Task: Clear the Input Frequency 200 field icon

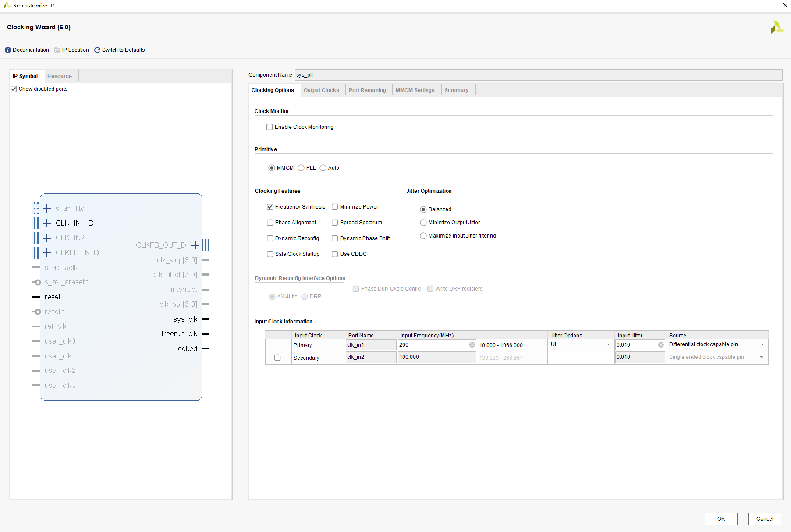Action: tap(472, 345)
